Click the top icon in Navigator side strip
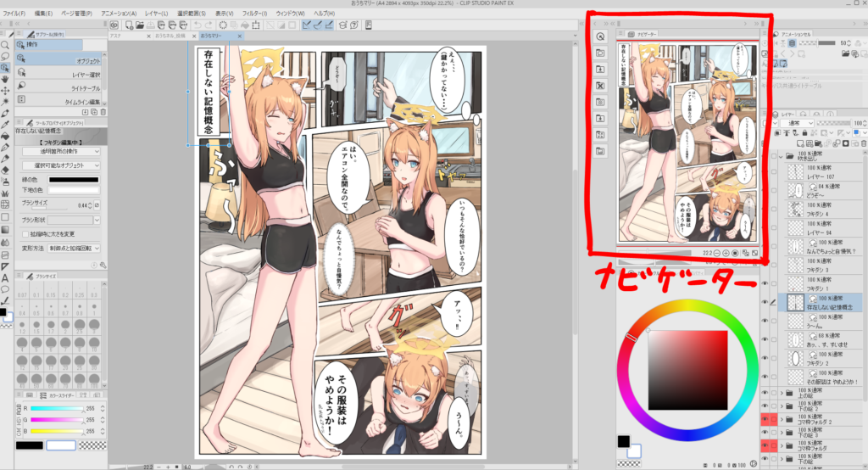Screen dimensions: 868x470 click(601, 36)
